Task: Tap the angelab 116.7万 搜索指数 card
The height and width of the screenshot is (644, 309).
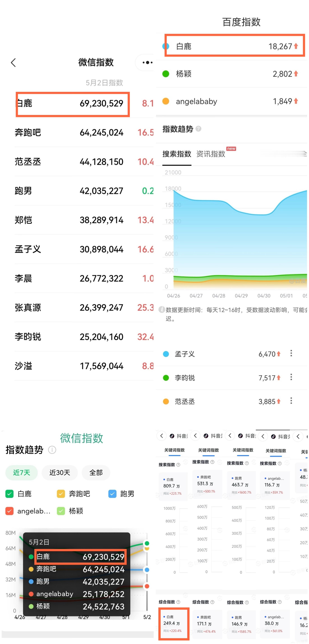Action: [275, 486]
